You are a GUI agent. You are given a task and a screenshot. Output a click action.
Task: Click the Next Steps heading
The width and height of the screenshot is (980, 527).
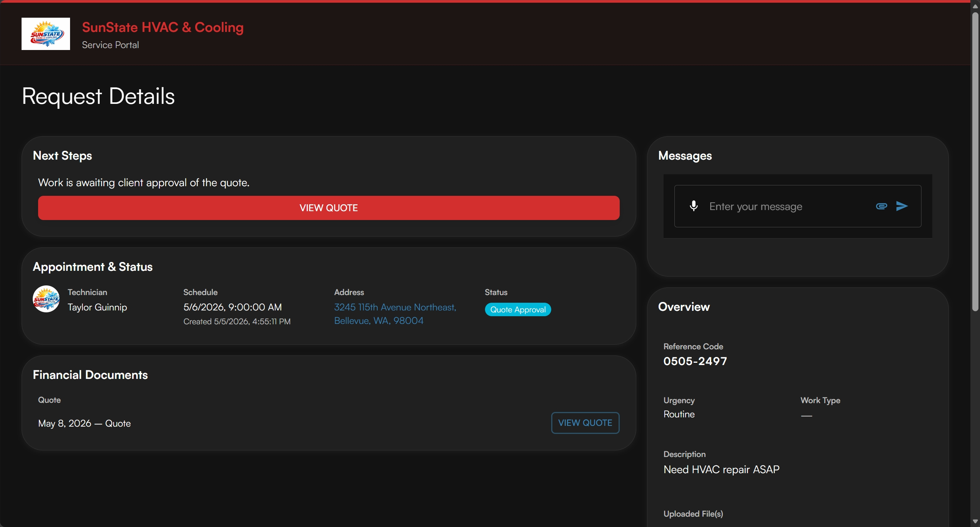click(62, 156)
